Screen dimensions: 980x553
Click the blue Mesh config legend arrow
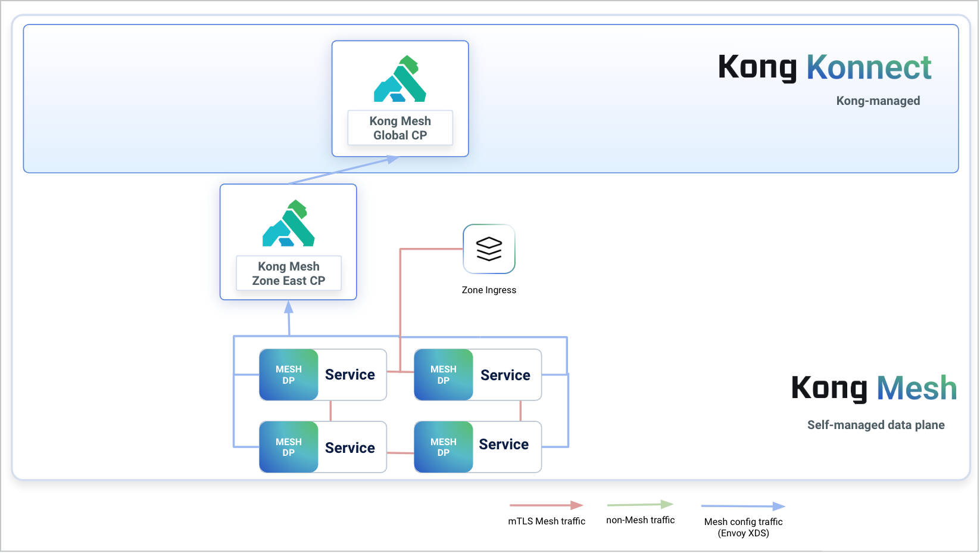744,507
